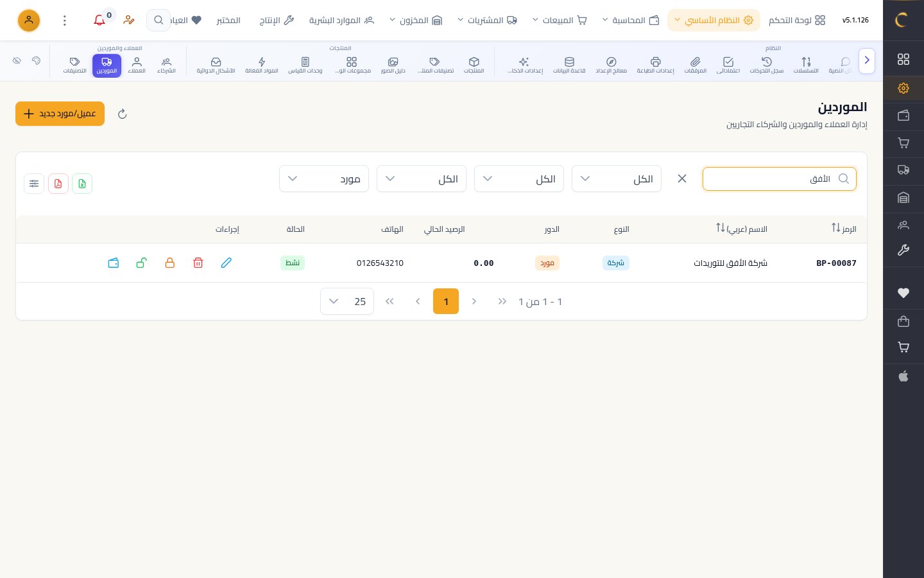Open المنتجات box icon

(x=474, y=65)
